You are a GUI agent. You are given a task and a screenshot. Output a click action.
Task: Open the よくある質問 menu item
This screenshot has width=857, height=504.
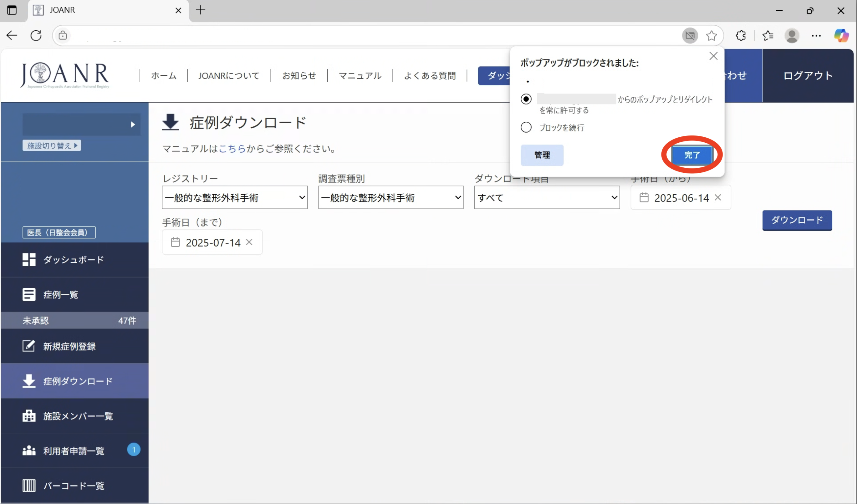pyautogui.click(x=430, y=75)
